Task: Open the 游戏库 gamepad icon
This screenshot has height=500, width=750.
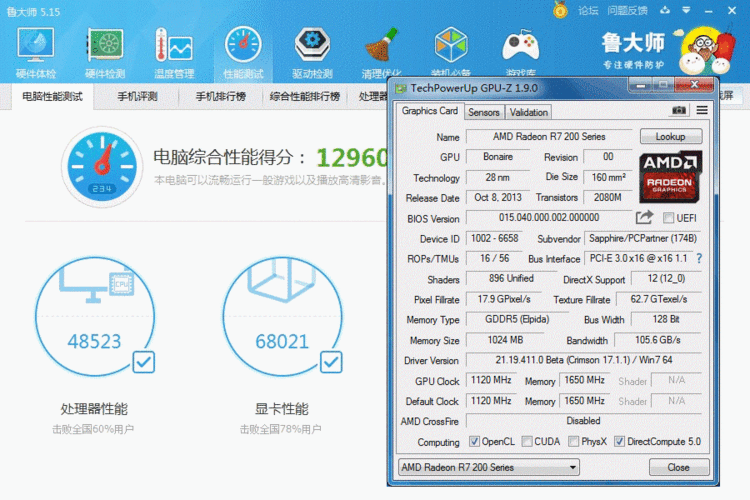Action: point(520,50)
